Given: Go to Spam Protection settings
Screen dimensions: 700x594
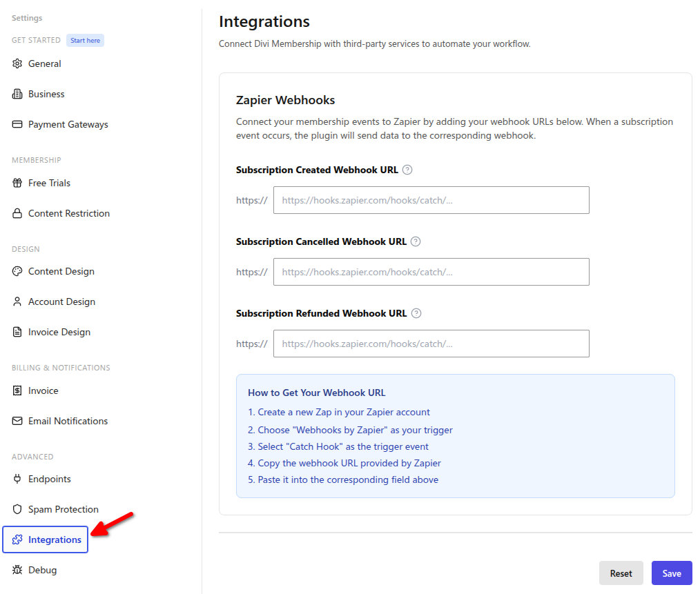Looking at the screenshot, I should point(63,509).
